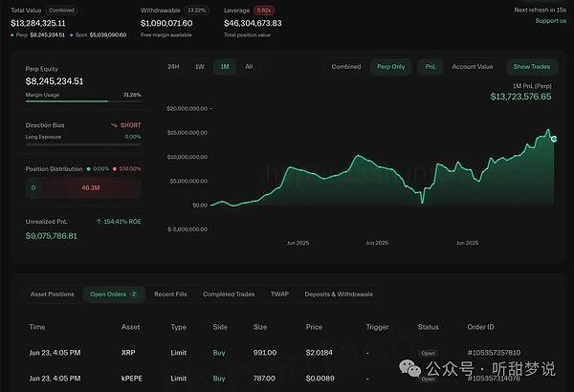Click the green ROE up-arrow icon

click(100, 221)
